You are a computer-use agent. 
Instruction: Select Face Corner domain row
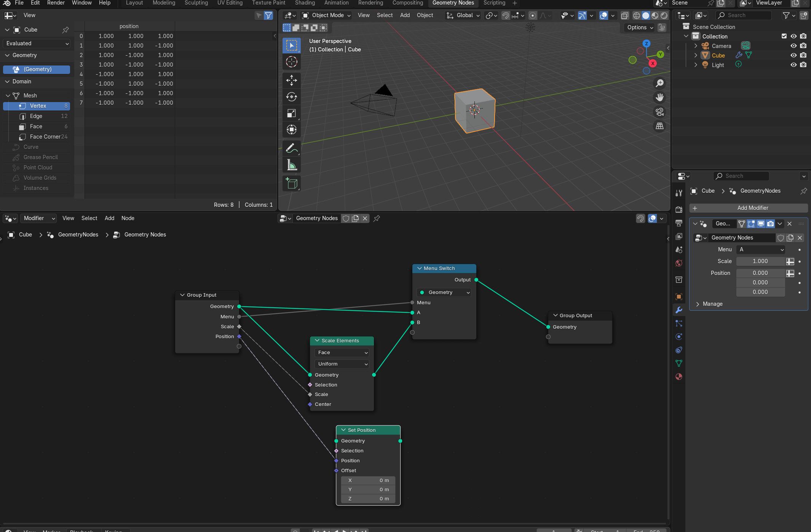pyautogui.click(x=37, y=137)
